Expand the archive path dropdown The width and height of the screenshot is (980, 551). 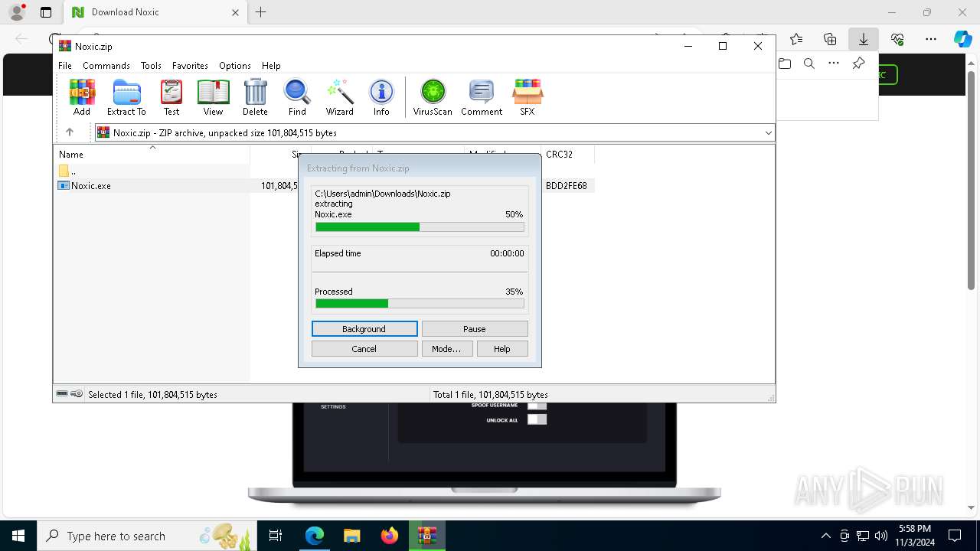(x=768, y=132)
